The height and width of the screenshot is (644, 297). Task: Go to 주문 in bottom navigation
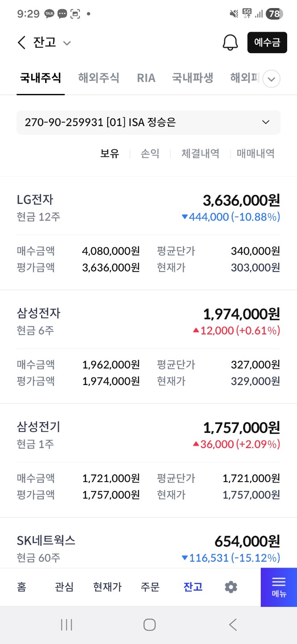click(x=150, y=587)
